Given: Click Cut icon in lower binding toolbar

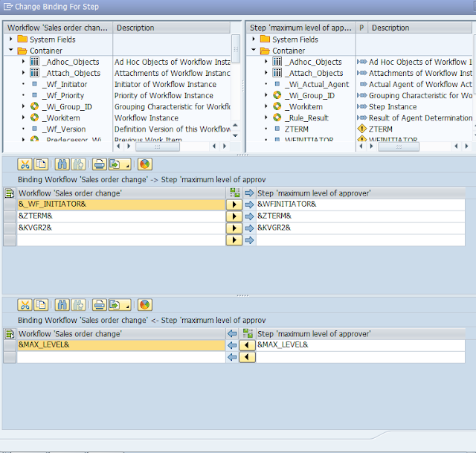Looking at the screenshot, I should (x=25, y=305).
